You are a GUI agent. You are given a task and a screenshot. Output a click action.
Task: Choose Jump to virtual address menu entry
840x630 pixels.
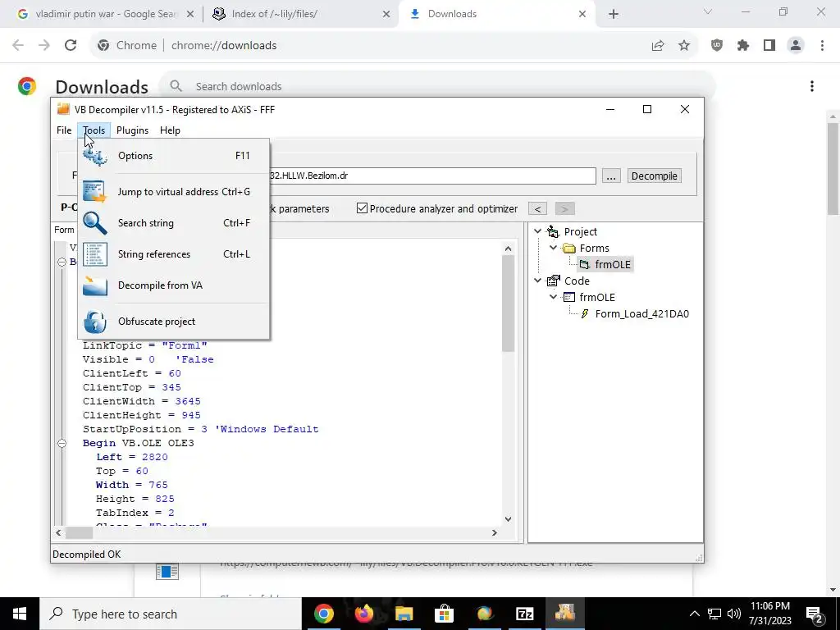[174, 192]
